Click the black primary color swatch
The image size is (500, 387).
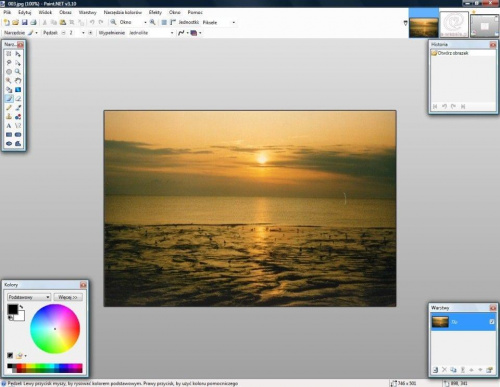(12, 309)
